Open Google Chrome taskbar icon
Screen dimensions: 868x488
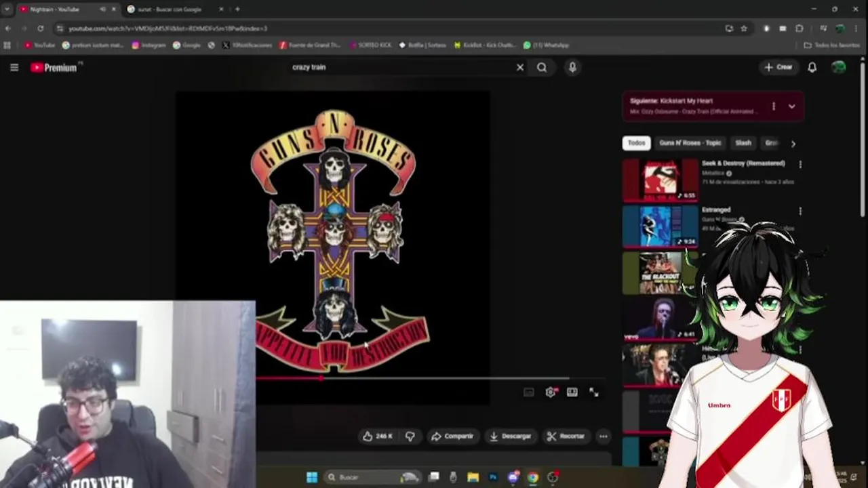coord(532,477)
